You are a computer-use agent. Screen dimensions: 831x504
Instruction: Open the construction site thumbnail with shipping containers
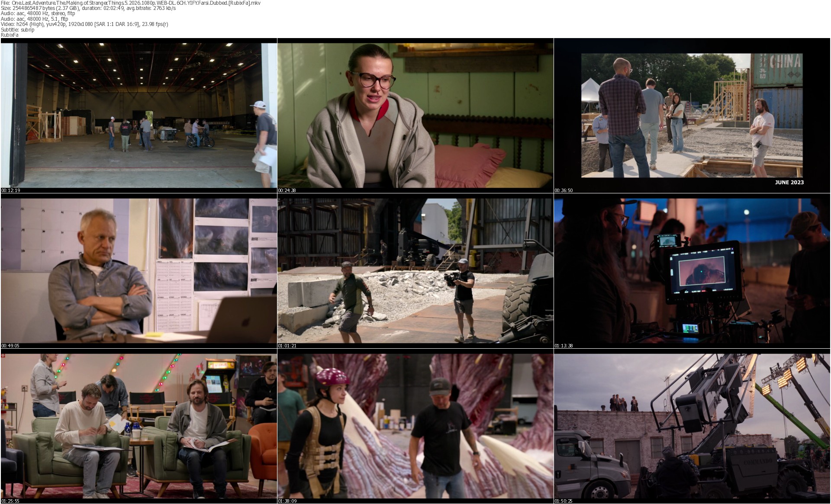click(692, 116)
